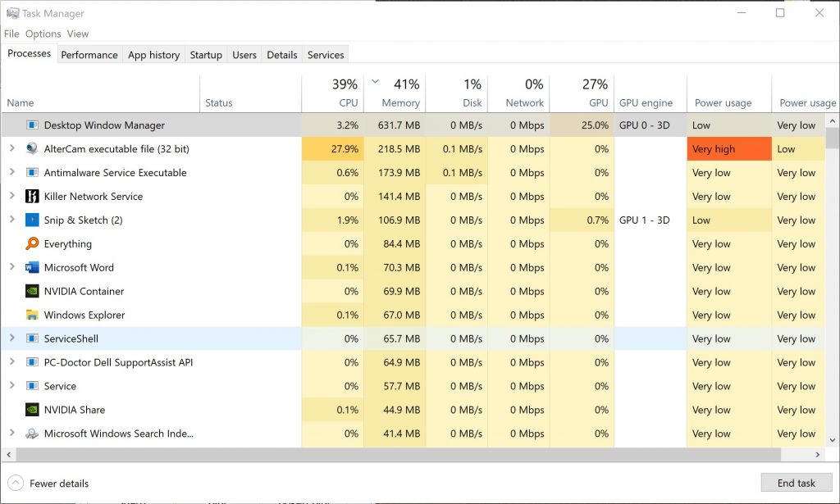840x504 pixels.
Task: Expand the PC-Doctor Dell SupportAssist API row
Action: pyautogui.click(x=11, y=361)
